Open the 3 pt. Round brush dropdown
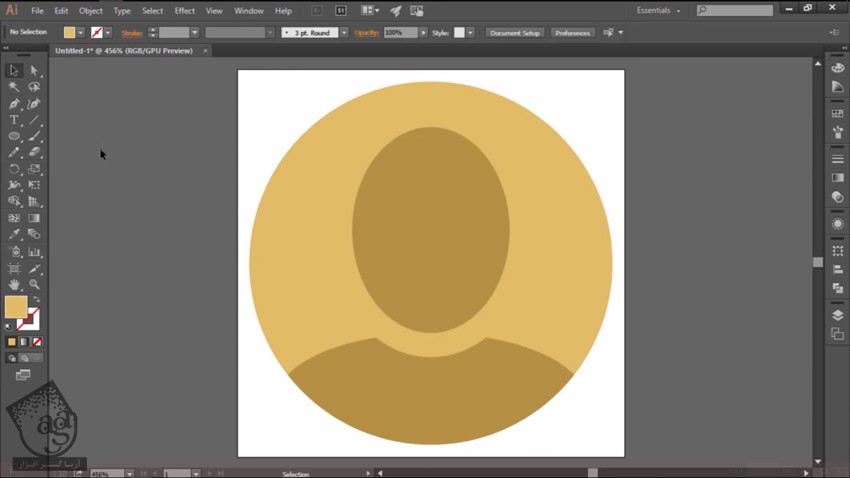 344,33
